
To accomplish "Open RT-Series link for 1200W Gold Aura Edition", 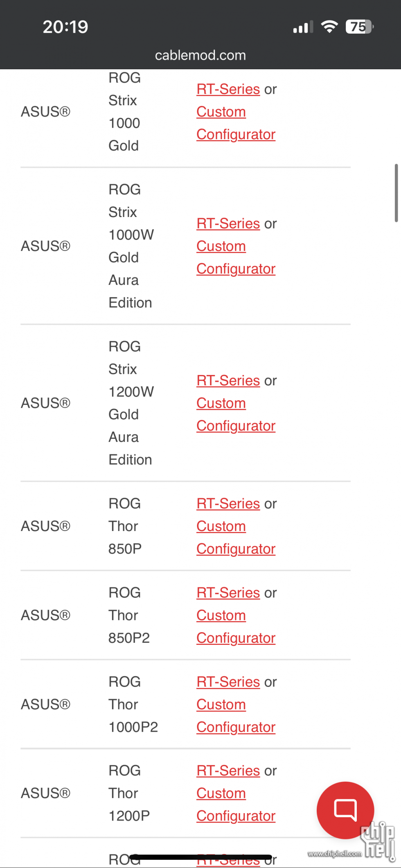I will [228, 380].
